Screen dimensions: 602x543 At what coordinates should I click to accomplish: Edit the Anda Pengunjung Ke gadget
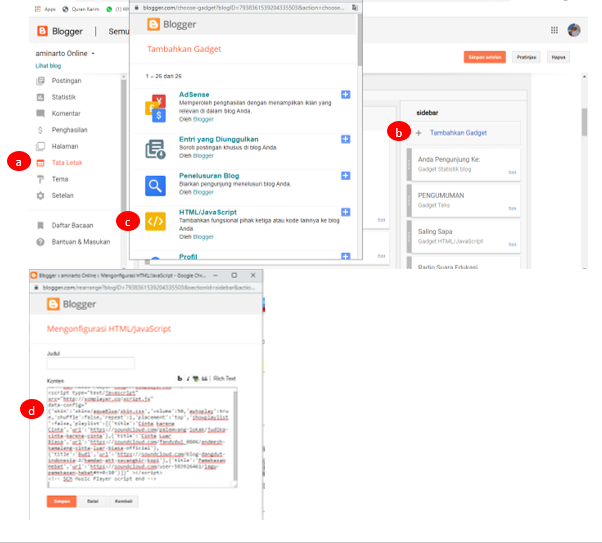pos(513,172)
